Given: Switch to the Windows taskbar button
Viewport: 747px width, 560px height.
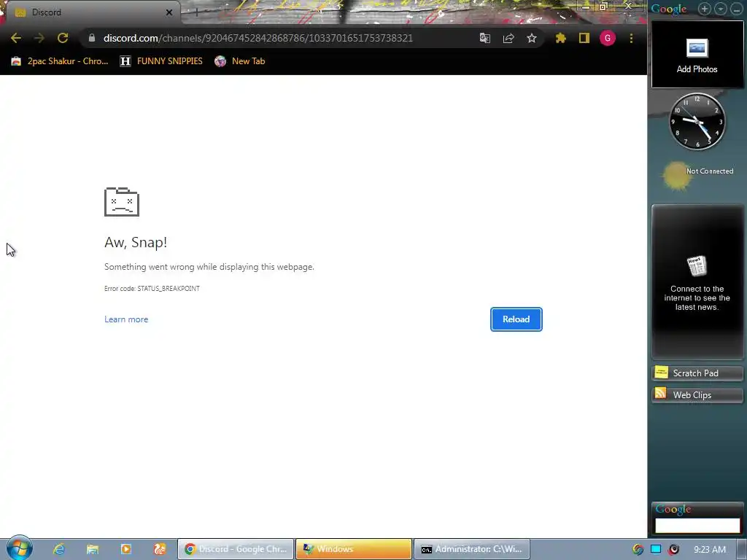Looking at the screenshot, I should pos(354,549).
